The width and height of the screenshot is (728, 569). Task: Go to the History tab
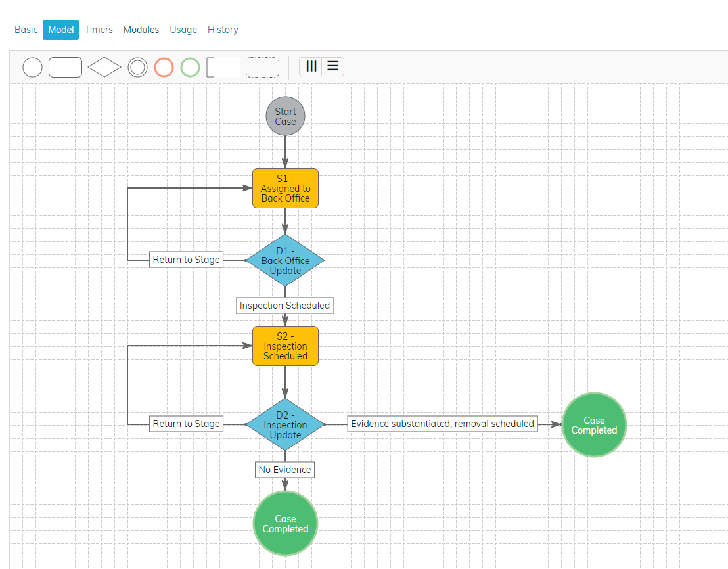pyautogui.click(x=223, y=30)
